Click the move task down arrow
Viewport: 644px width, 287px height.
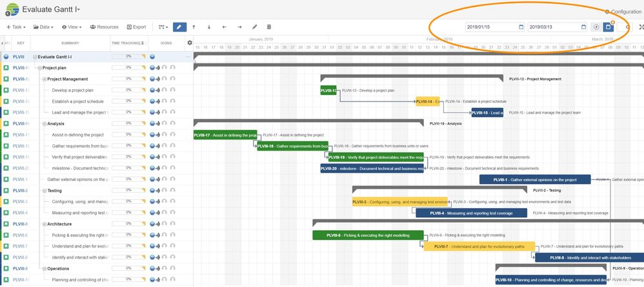tap(209, 27)
